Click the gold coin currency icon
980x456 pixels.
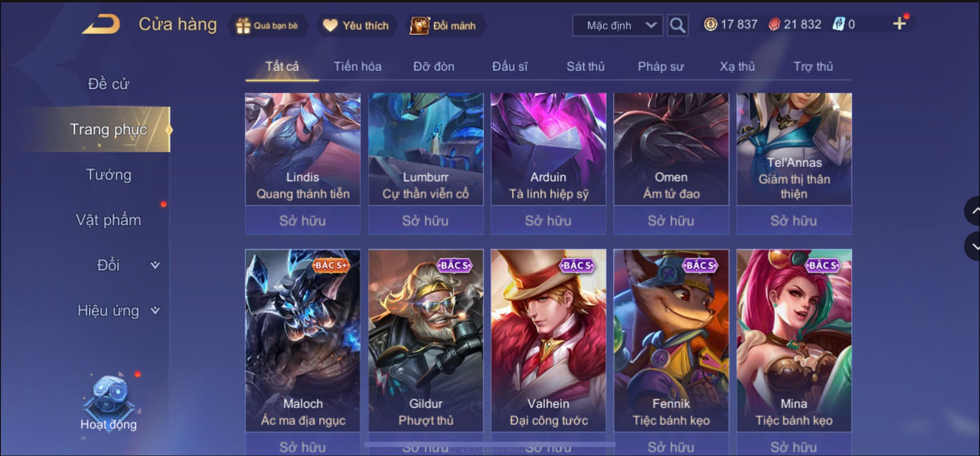pyautogui.click(x=710, y=24)
